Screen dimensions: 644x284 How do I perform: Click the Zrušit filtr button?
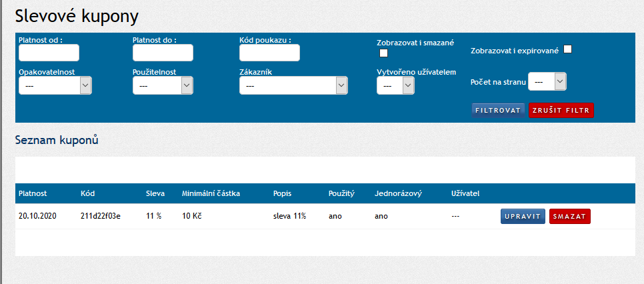click(x=561, y=110)
